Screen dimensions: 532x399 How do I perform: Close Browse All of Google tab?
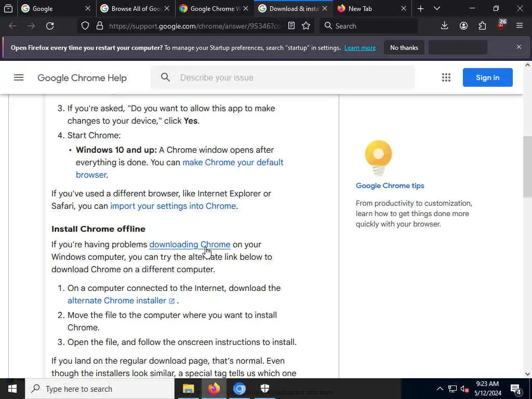[x=167, y=8]
